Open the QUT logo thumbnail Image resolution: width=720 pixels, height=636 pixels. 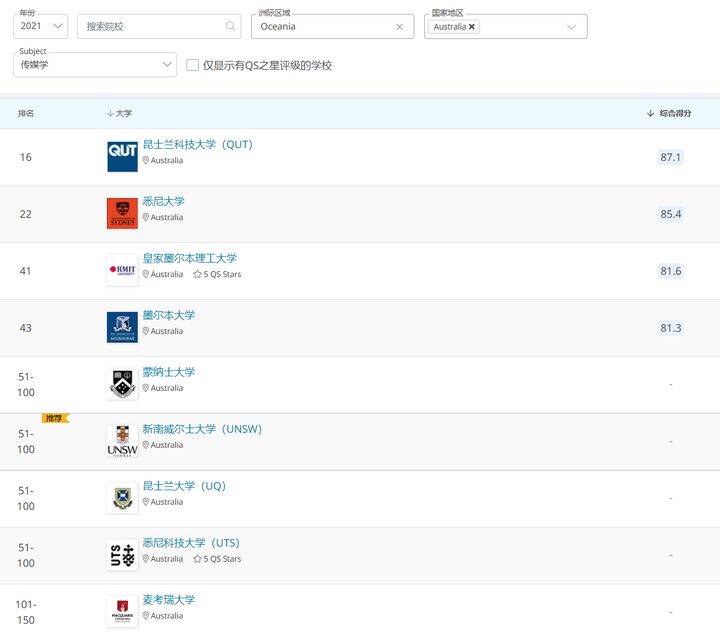coord(122,157)
